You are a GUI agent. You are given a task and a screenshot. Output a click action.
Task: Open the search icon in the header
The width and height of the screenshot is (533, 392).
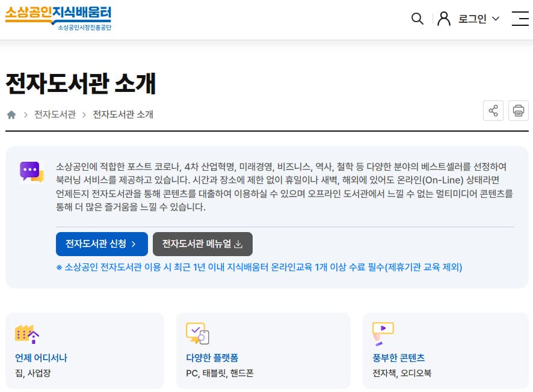point(417,19)
